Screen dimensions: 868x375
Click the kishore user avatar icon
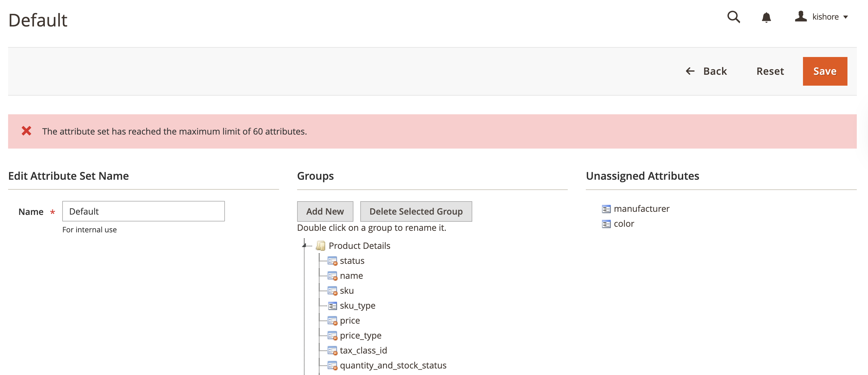coord(800,16)
